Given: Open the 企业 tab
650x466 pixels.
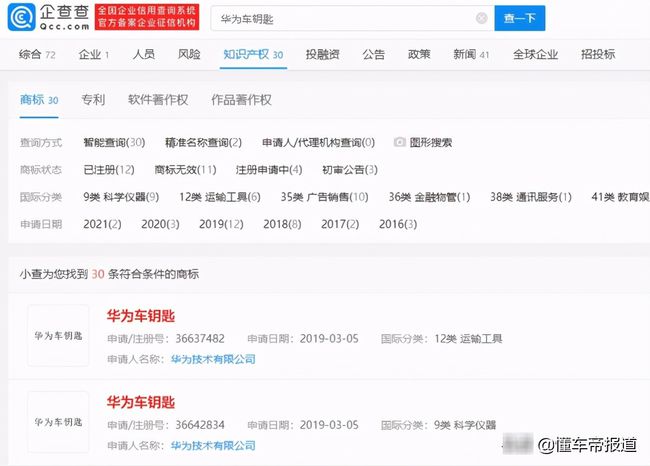Looking at the screenshot, I should tap(94, 54).
